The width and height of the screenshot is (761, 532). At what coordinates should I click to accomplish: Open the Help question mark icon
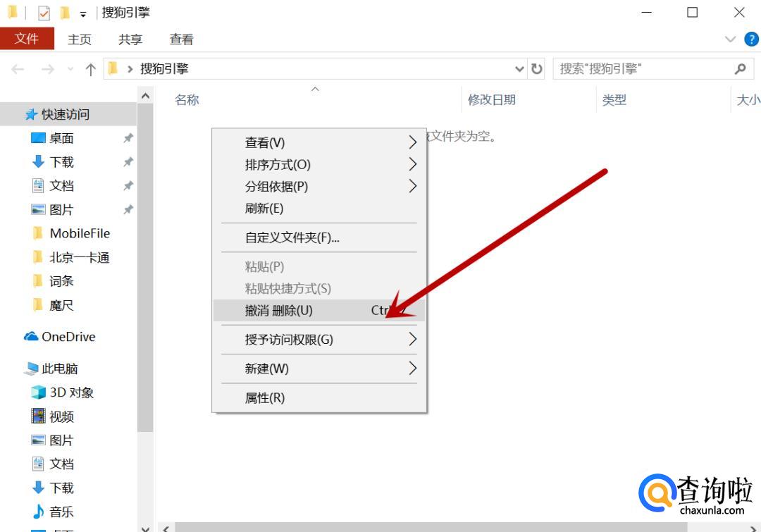[x=751, y=39]
